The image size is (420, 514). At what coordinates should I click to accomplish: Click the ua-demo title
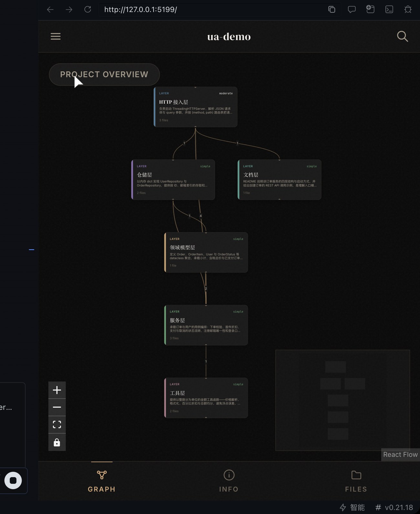229,36
